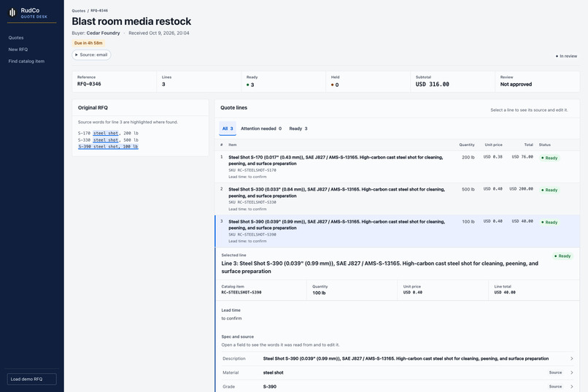
Task: Select quote line Steel Shot S-390
Action: [397, 231]
